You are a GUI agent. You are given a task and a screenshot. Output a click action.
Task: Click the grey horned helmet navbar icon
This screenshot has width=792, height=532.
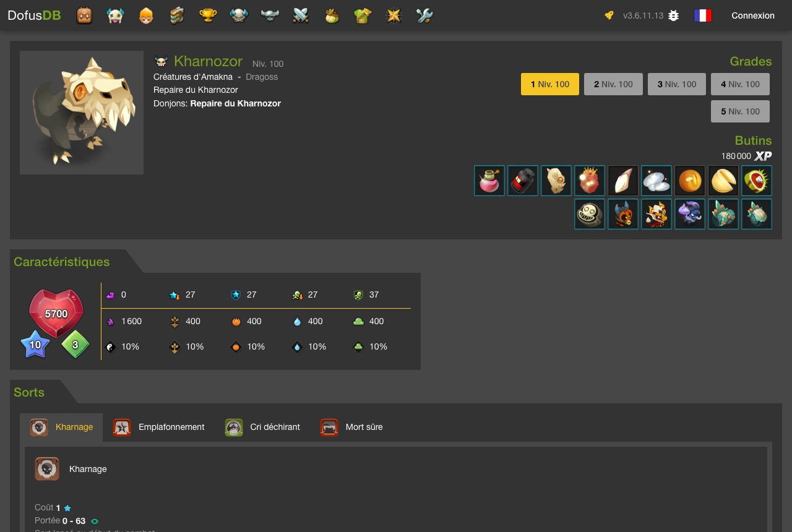pos(270,15)
